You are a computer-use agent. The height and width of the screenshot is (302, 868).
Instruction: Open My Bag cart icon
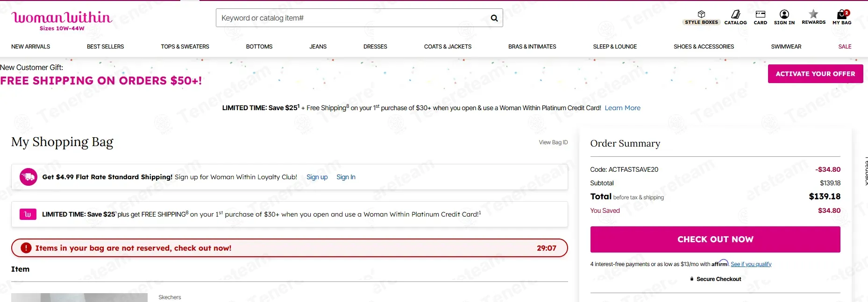coord(842,18)
